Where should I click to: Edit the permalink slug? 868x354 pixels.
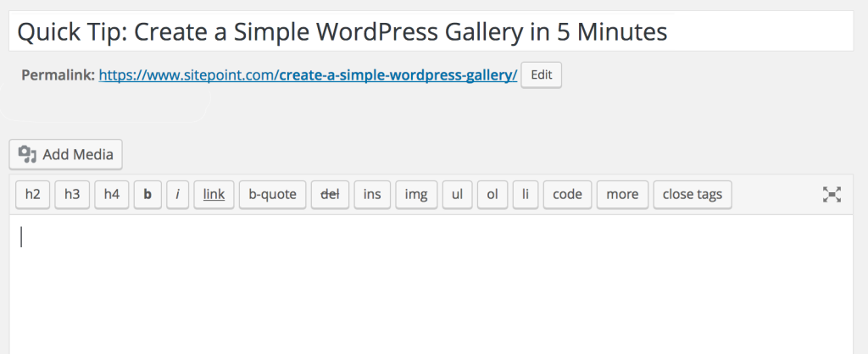click(x=541, y=75)
